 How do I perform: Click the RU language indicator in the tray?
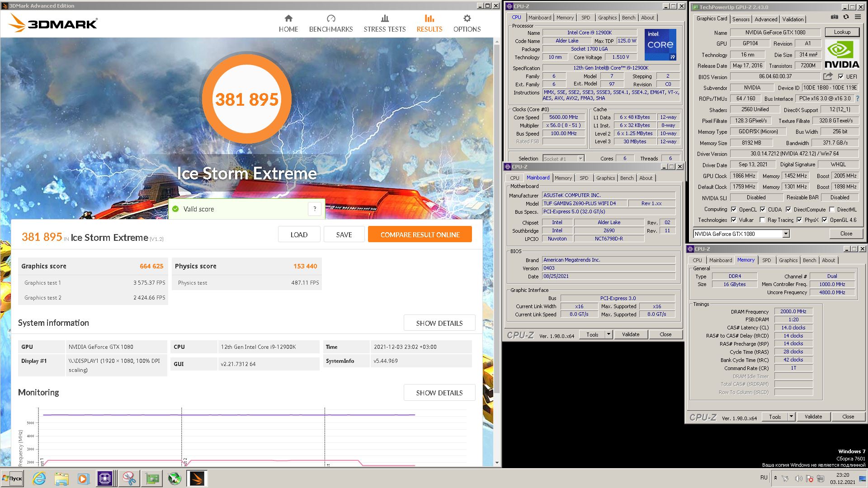[764, 478]
